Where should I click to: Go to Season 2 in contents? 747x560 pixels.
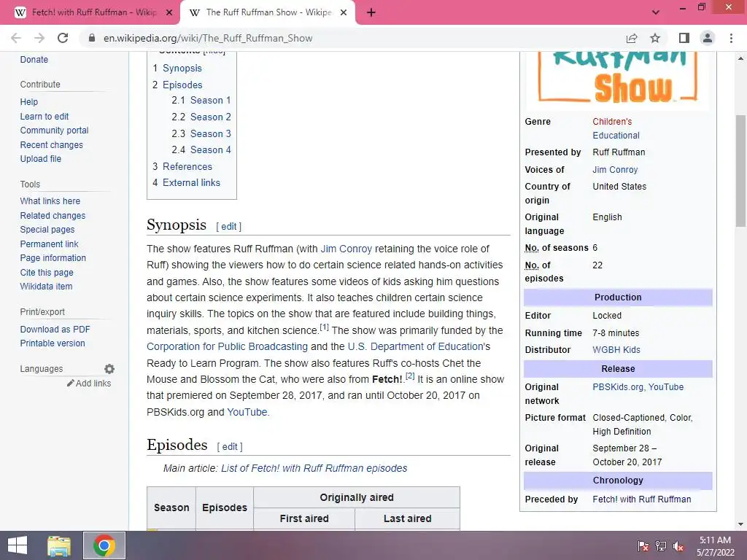click(x=211, y=117)
